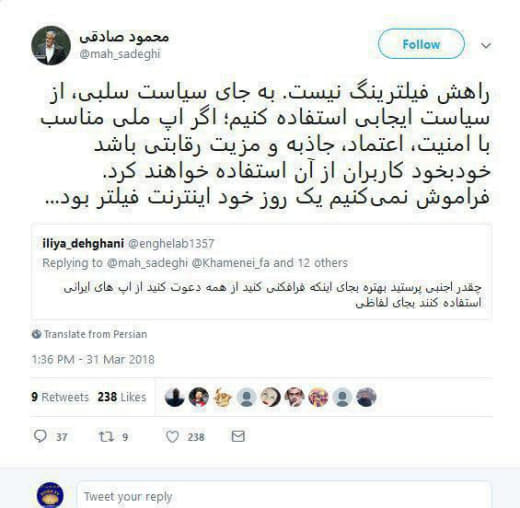Open last liker avatar in the row
This screenshot has height=508, width=520.
point(366,397)
